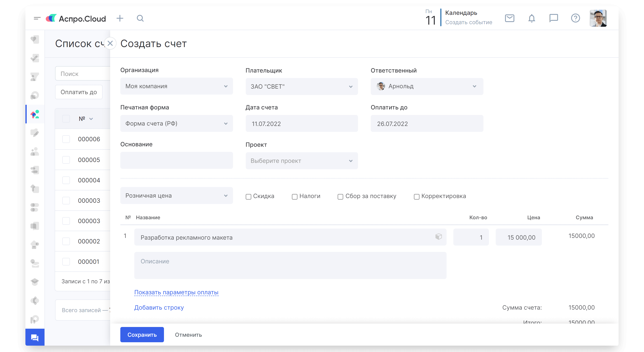Viewport: 644px width, 352px height.
Task: Open search with the magnifier icon
Action: point(140,18)
